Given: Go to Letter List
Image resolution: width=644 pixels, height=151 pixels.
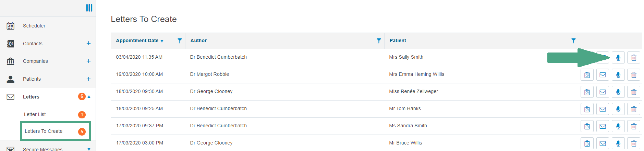Looking at the screenshot, I should [35, 114].
